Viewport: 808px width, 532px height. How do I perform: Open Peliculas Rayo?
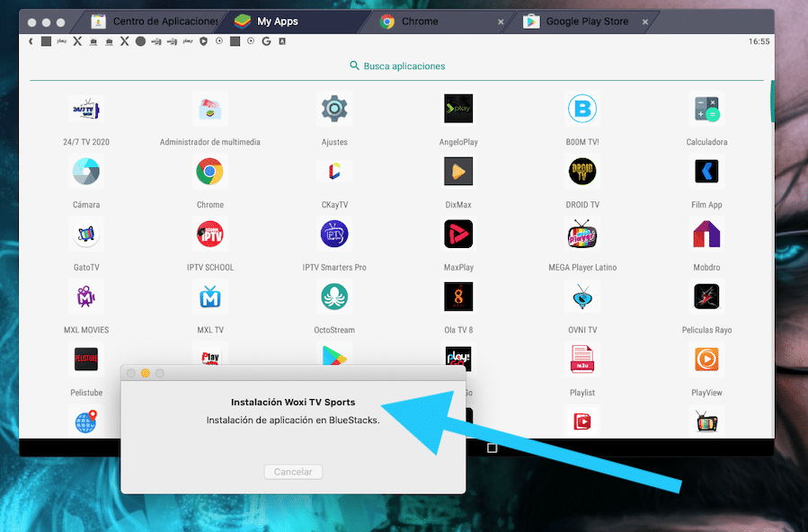click(x=706, y=297)
